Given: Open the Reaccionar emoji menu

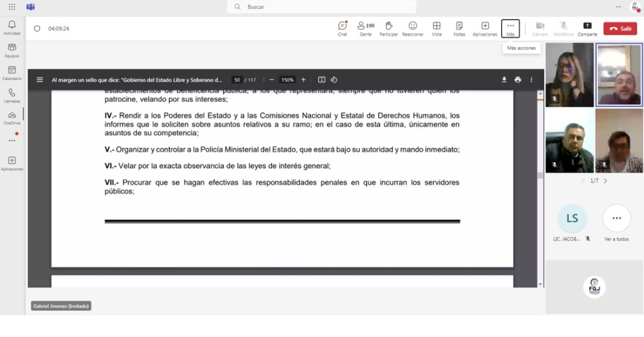Looking at the screenshot, I should point(413,29).
